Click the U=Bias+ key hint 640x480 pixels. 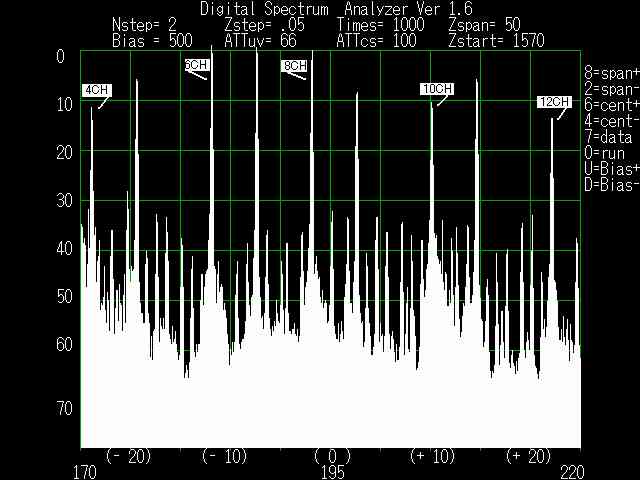[612, 169]
